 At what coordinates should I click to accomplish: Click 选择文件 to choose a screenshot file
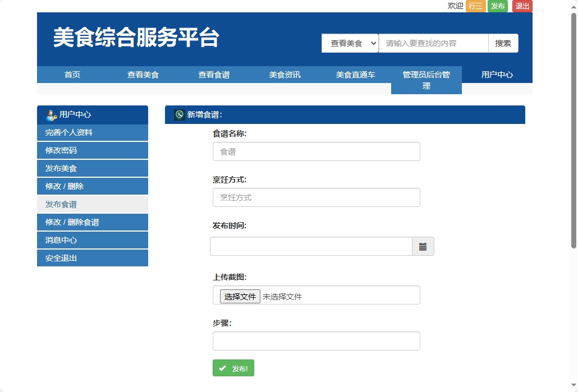click(x=240, y=296)
